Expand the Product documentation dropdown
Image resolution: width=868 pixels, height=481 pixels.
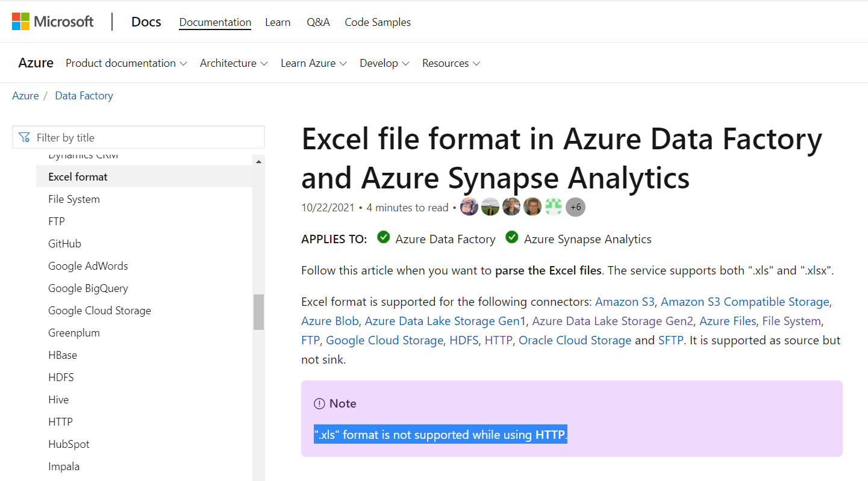click(x=126, y=63)
